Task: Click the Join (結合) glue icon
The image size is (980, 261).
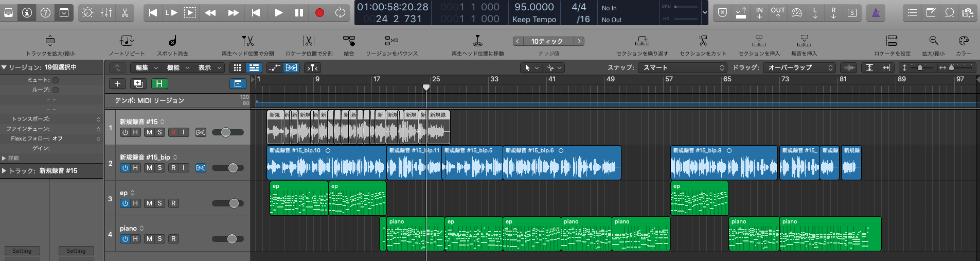Action: pyautogui.click(x=349, y=41)
